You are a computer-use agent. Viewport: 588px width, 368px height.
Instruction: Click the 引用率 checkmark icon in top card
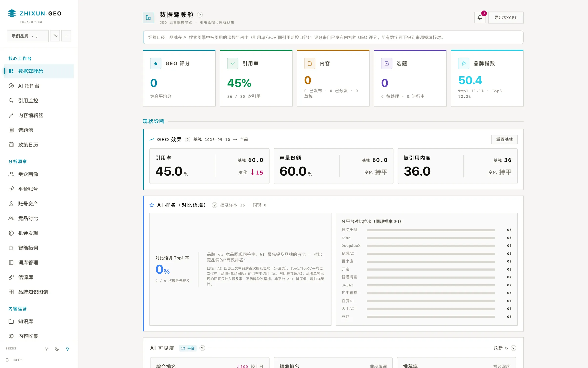233,64
